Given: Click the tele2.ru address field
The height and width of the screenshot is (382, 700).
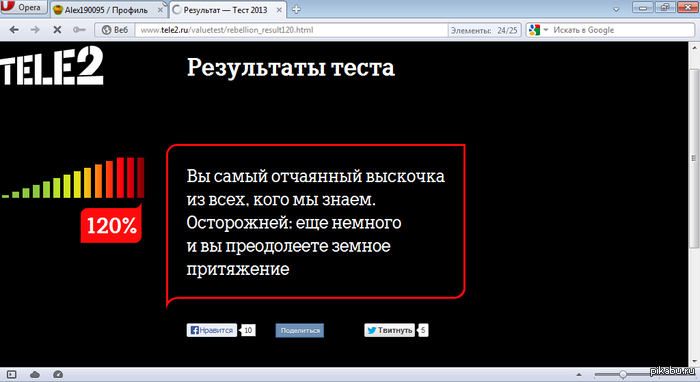Looking at the screenshot, I should pos(291,30).
